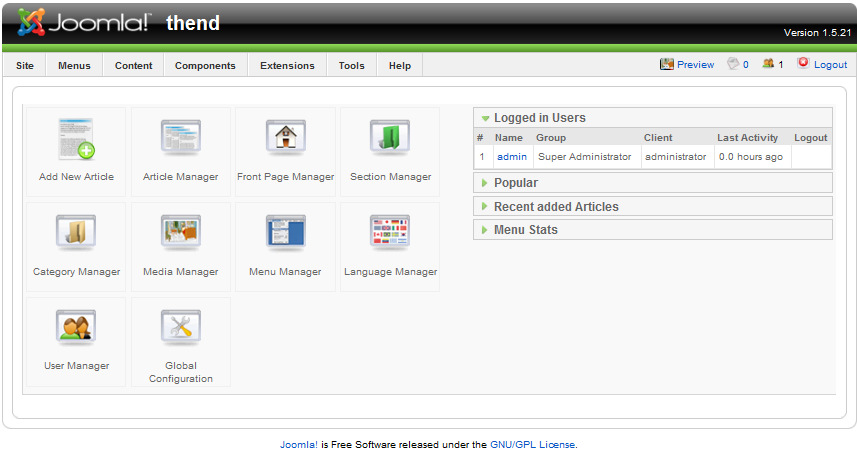Open the Add New Article icon

coord(77,139)
